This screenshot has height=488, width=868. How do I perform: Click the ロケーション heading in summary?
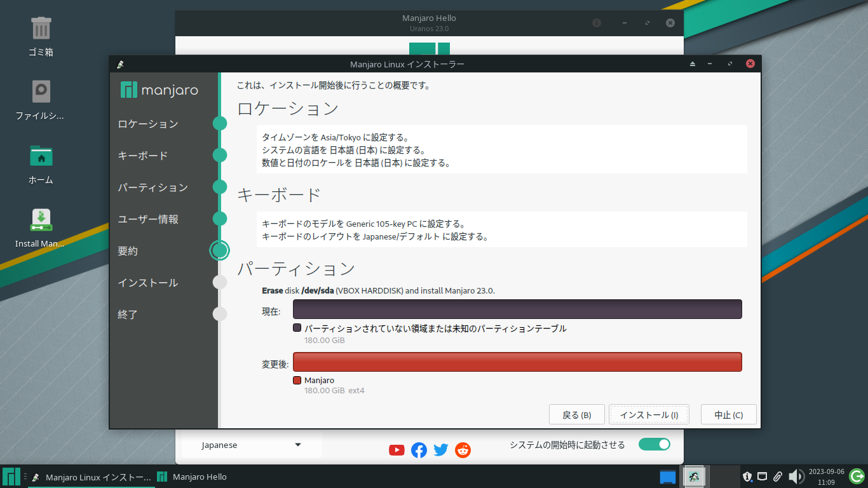coord(288,109)
